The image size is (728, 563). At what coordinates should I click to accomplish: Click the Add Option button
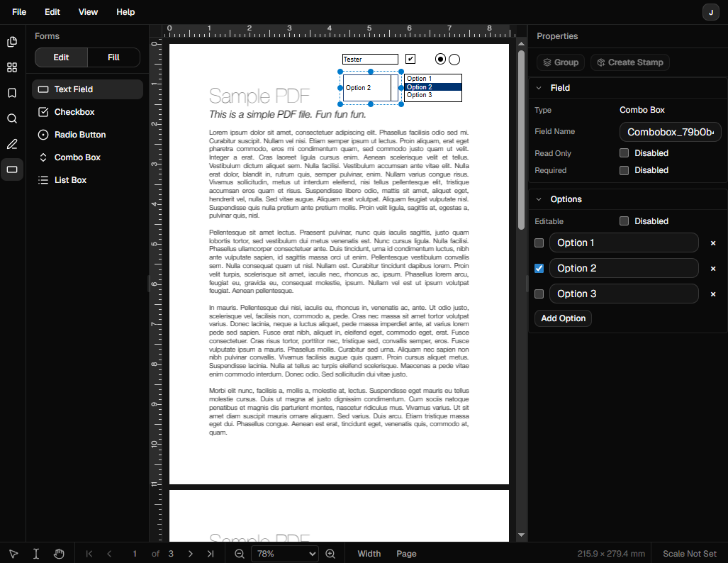click(x=562, y=318)
